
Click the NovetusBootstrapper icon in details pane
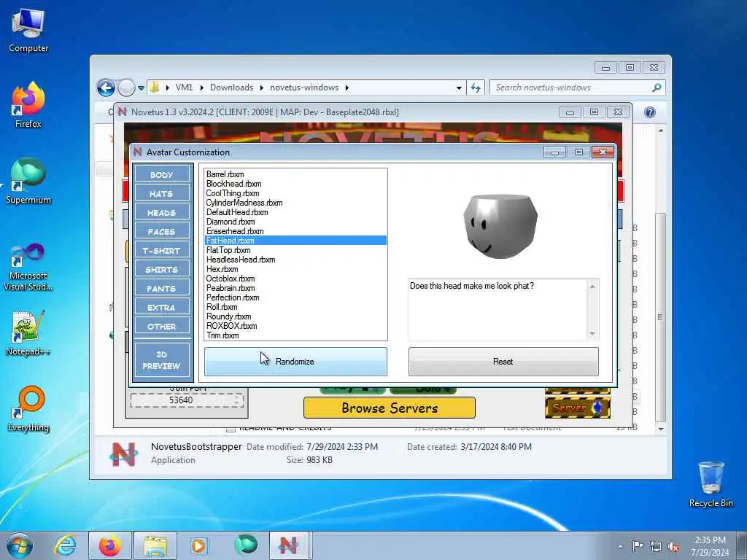click(123, 454)
